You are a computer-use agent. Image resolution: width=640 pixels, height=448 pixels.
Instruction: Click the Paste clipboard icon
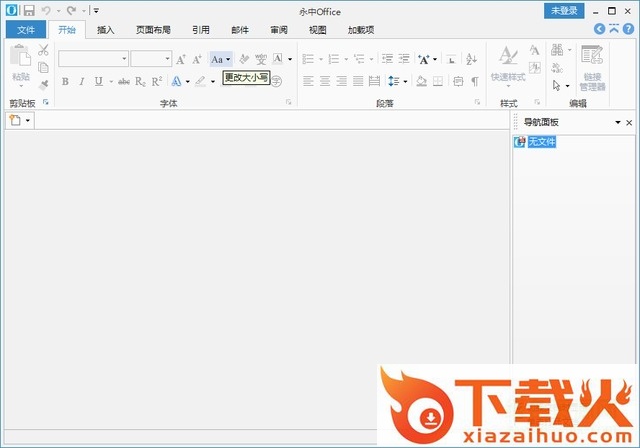[x=20, y=56]
